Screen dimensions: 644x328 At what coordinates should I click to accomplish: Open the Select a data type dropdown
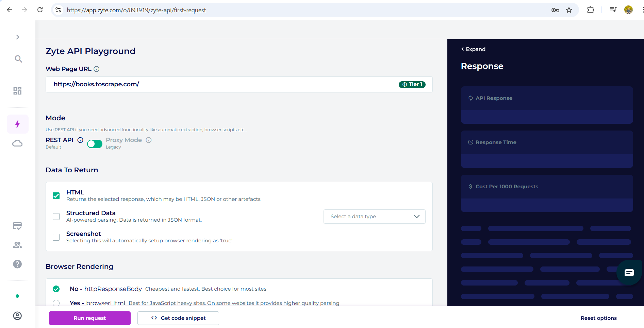pyautogui.click(x=374, y=217)
